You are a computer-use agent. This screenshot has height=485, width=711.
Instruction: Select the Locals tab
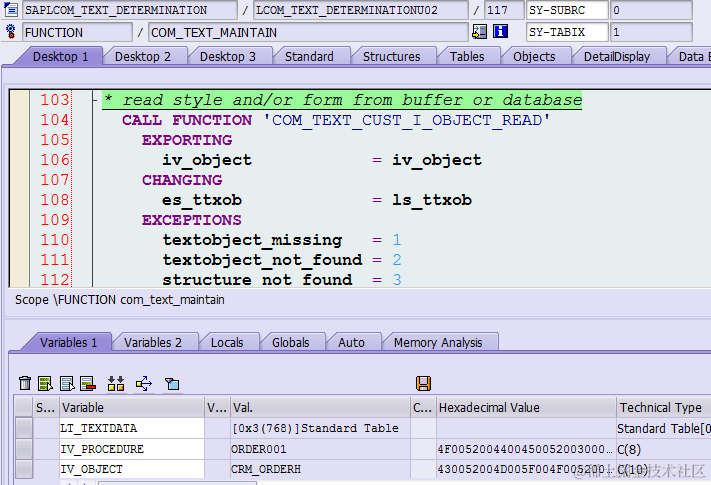point(227,343)
